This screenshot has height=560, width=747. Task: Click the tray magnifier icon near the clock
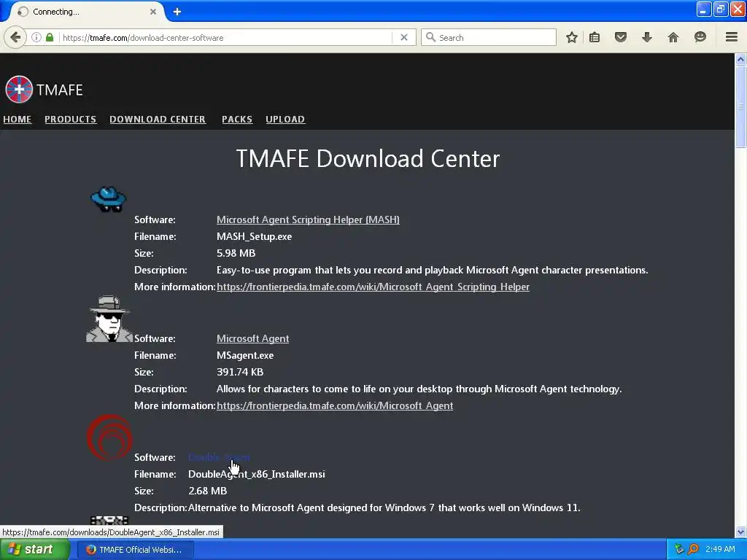(x=693, y=549)
